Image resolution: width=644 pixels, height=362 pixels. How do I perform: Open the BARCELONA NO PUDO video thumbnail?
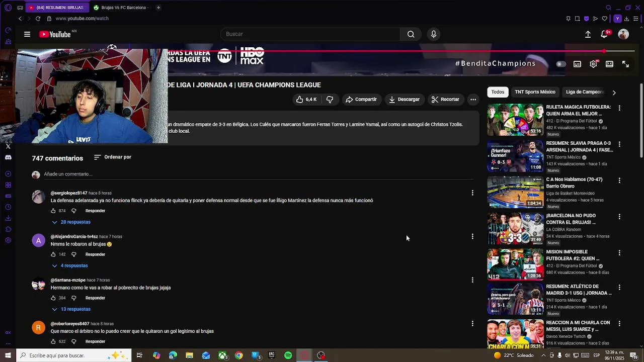[515, 228]
